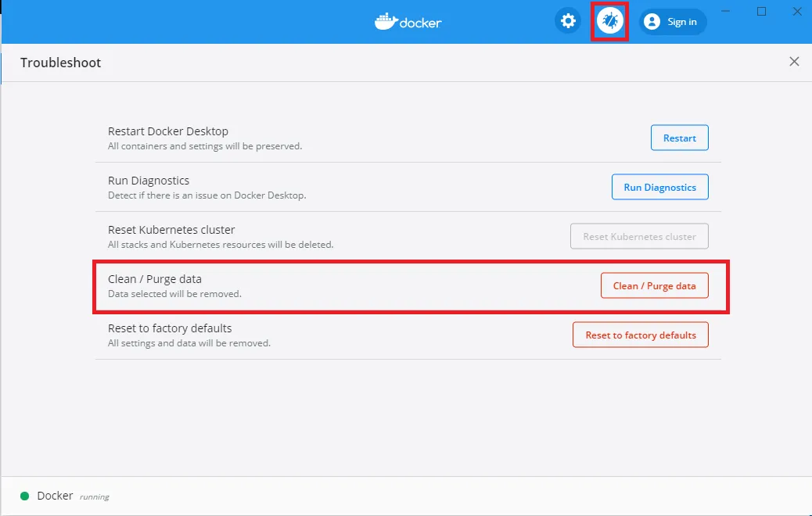This screenshot has width=812, height=516.
Task: Click the Troubleshoot panel heading
Action: 60,63
